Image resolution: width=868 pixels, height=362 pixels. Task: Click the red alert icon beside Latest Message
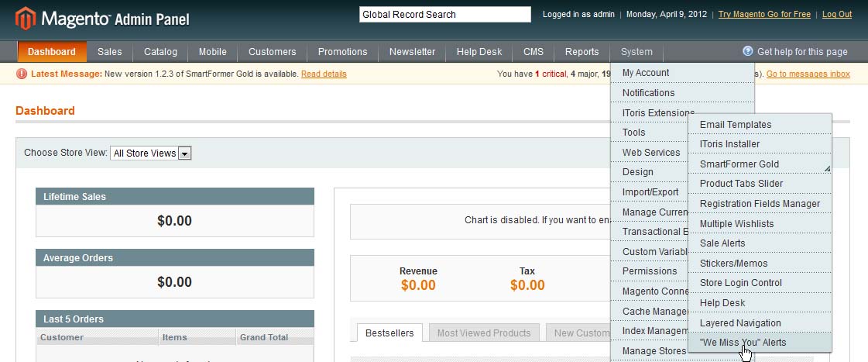point(22,74)
